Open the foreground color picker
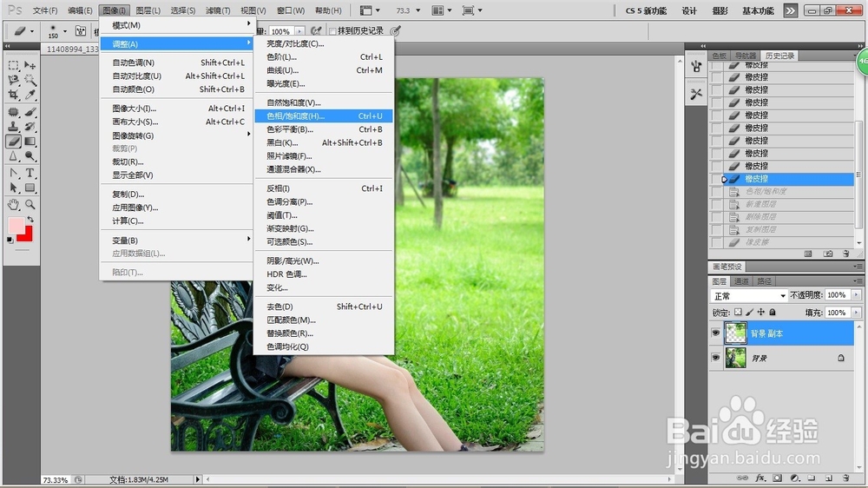Screen dimensions: 868x488 click(x=16, y=225)
